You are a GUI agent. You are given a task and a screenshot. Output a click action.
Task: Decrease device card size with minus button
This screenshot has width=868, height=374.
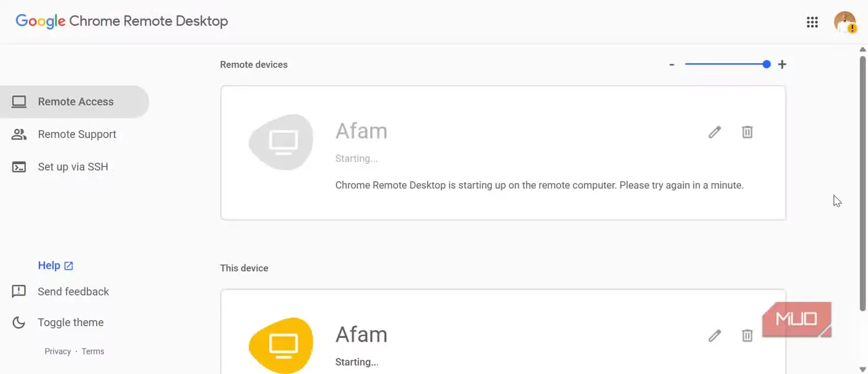click(672, 64)
